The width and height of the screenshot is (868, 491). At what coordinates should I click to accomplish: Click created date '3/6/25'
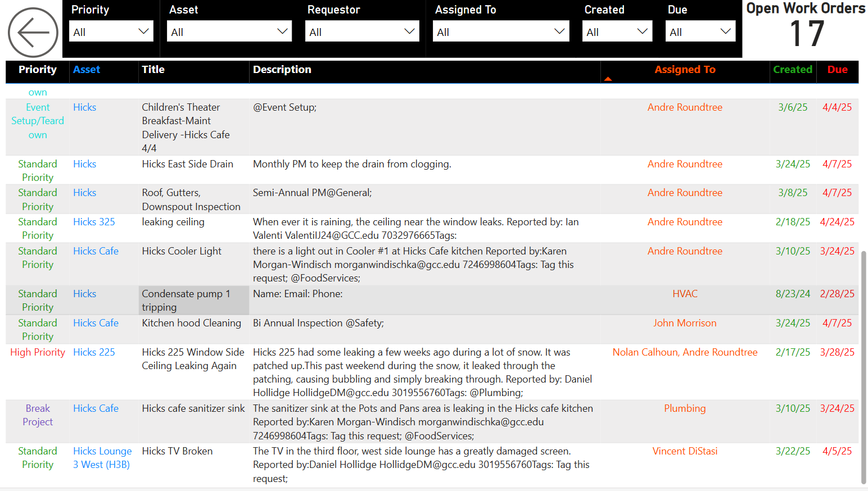pyautogui.click(x=793, y=107)
